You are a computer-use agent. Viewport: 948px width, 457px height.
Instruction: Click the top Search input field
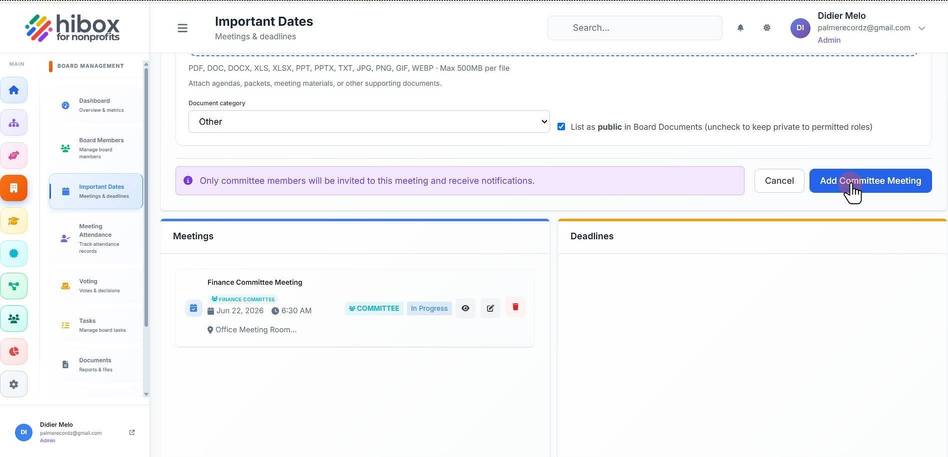(x=635, y=28)
